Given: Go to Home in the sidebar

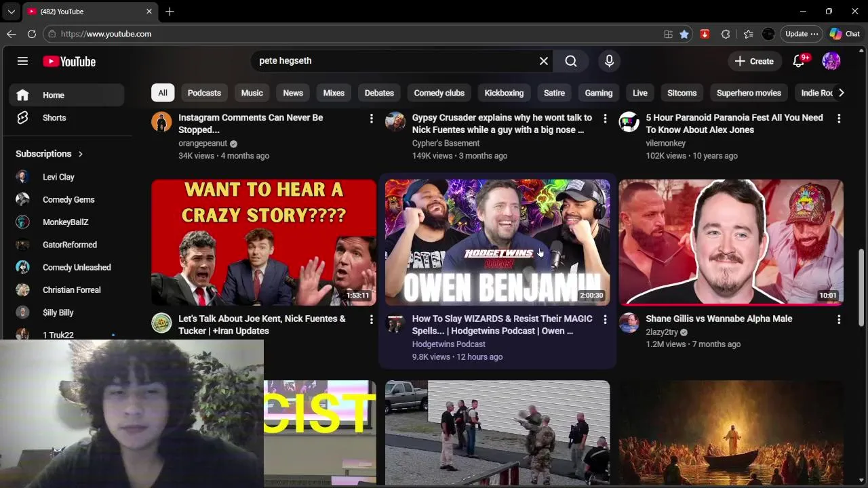Looking at the screenshot, I should coord(66,96).
